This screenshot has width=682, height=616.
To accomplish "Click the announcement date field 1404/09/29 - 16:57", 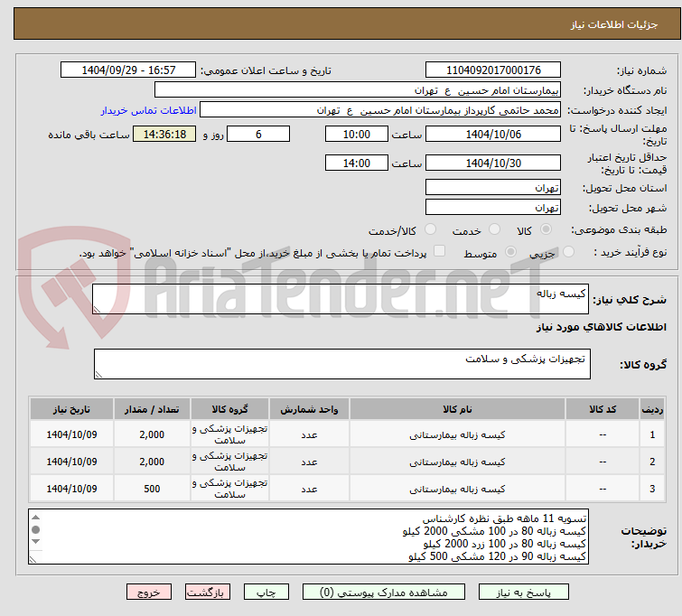I will (128, 70).
